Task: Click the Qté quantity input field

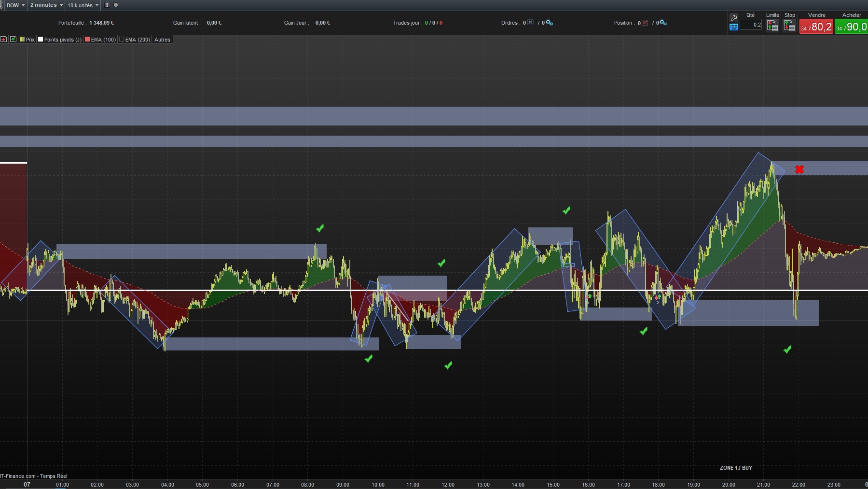Action: 751,25
